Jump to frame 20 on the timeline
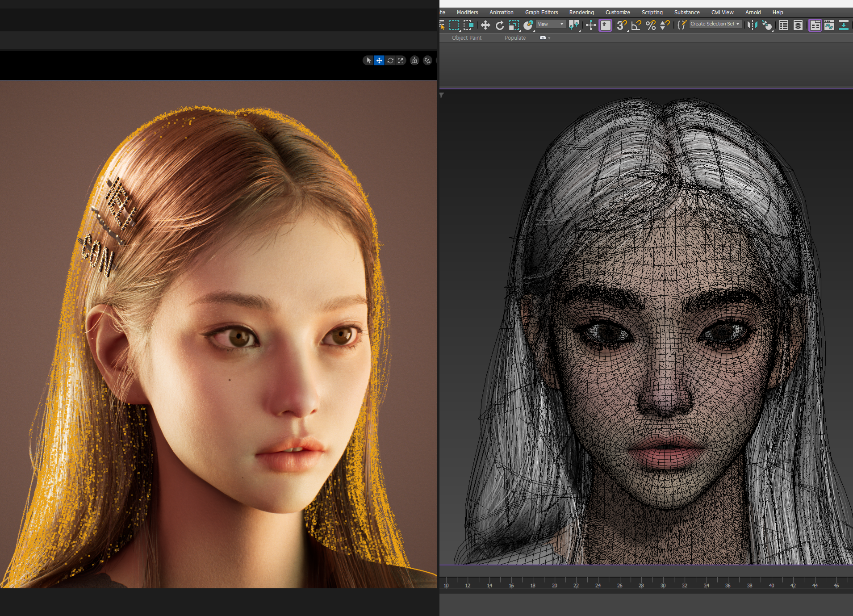 554,586
